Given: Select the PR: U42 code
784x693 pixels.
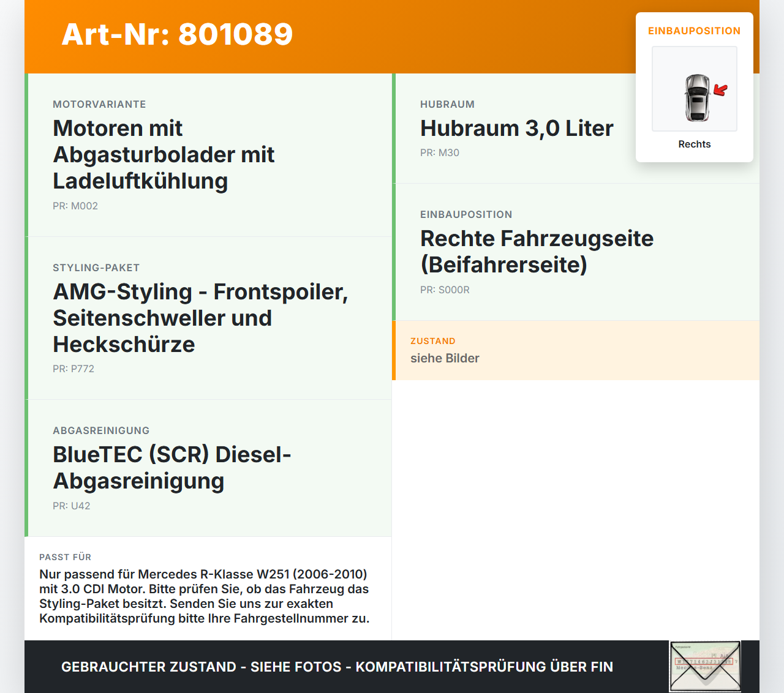Looking at the screenshot, I should click(x=72, y=506).
